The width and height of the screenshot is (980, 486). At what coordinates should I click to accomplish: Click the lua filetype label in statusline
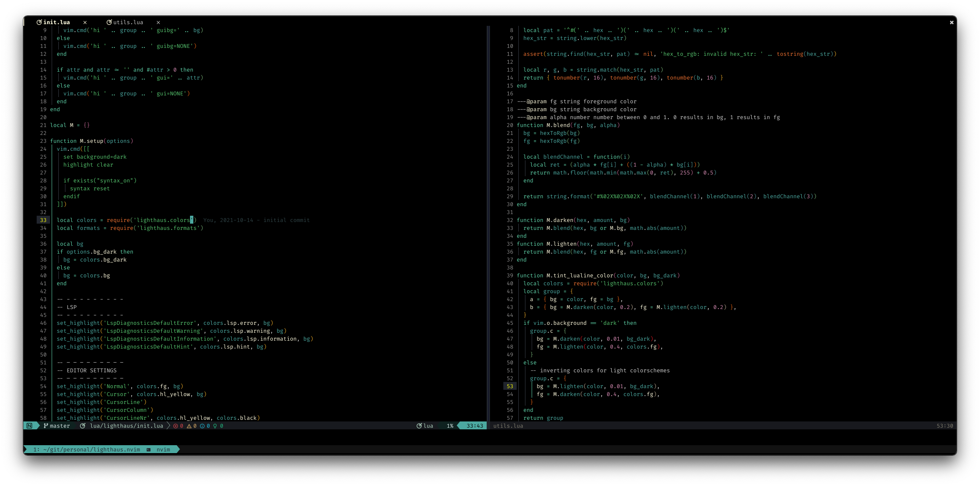(x=428, y=426)
